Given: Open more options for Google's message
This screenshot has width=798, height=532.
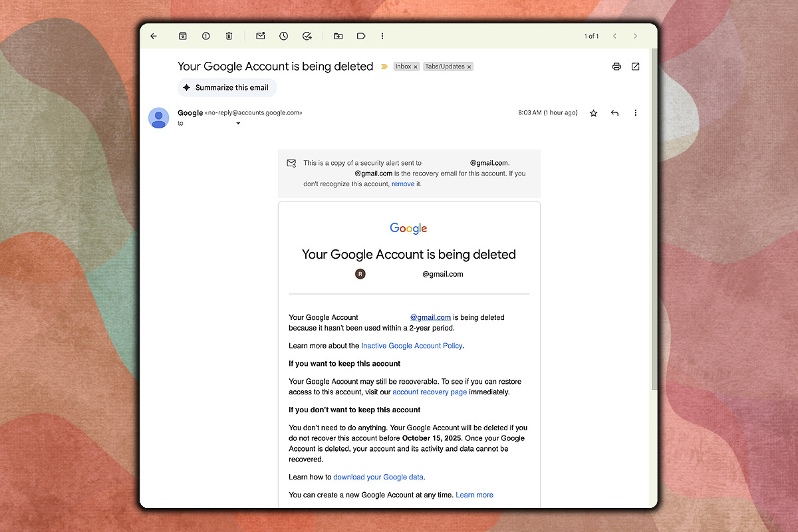Looking at the screenshot, I should pos(636,112).
